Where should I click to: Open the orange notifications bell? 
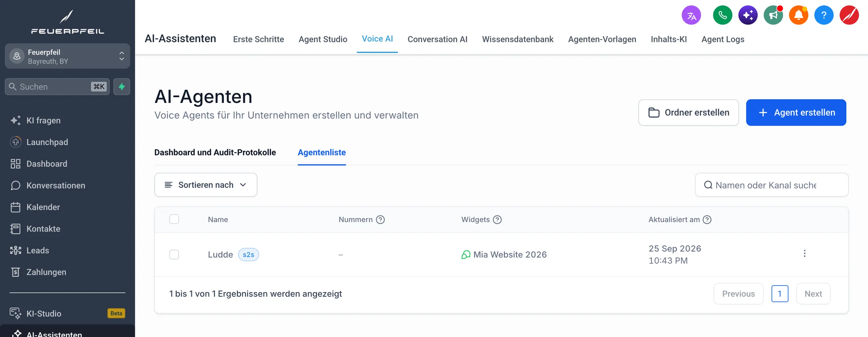[x=799, y=15]
